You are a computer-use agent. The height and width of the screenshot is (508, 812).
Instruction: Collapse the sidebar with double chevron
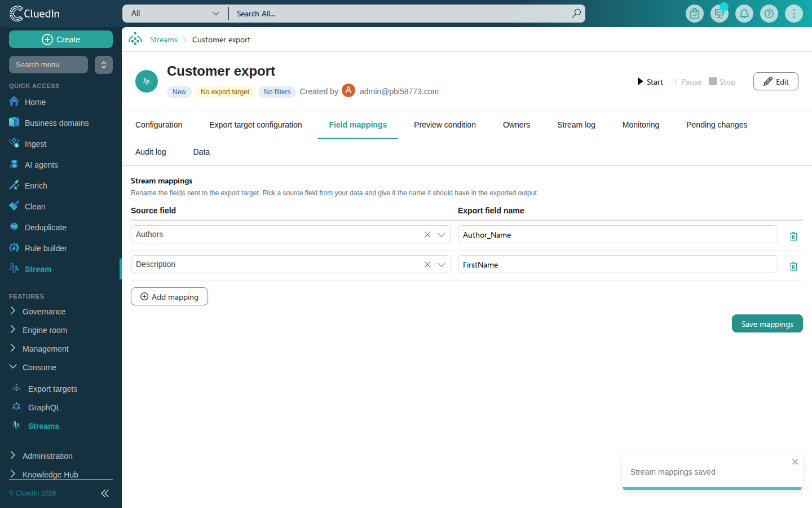click(105, 493)
